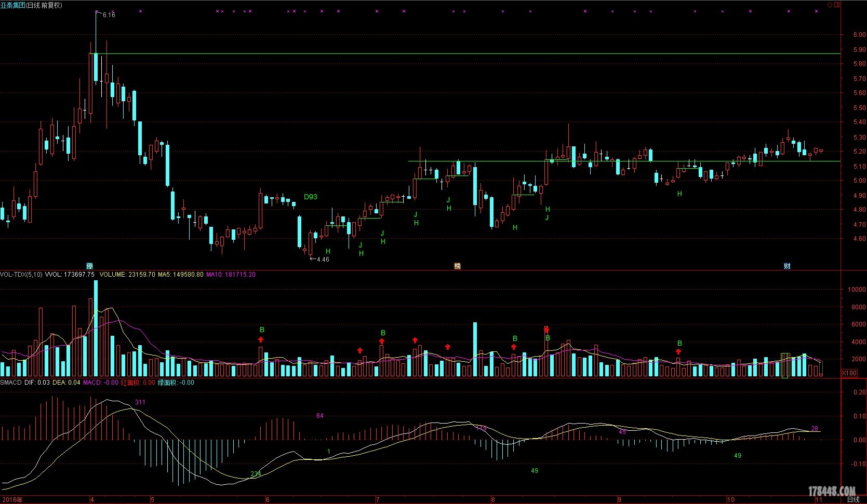Click month 7 on the time axis
867x504 pixels.
(378, 500)
